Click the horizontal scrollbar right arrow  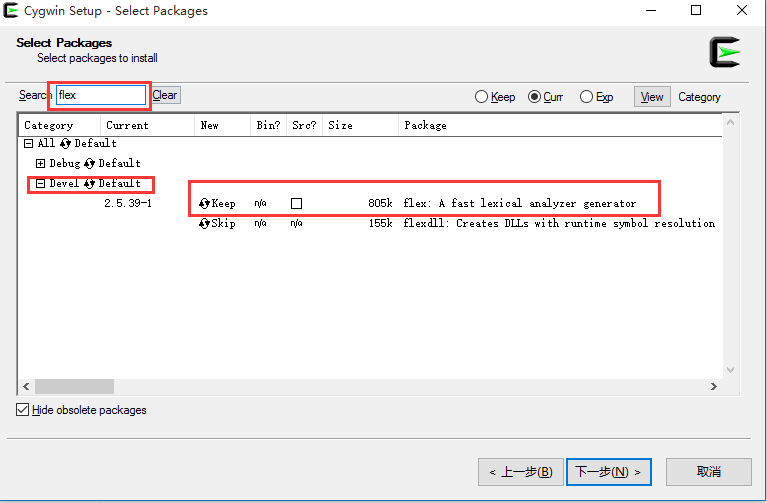pyautogui.click(x=714, y=387)
